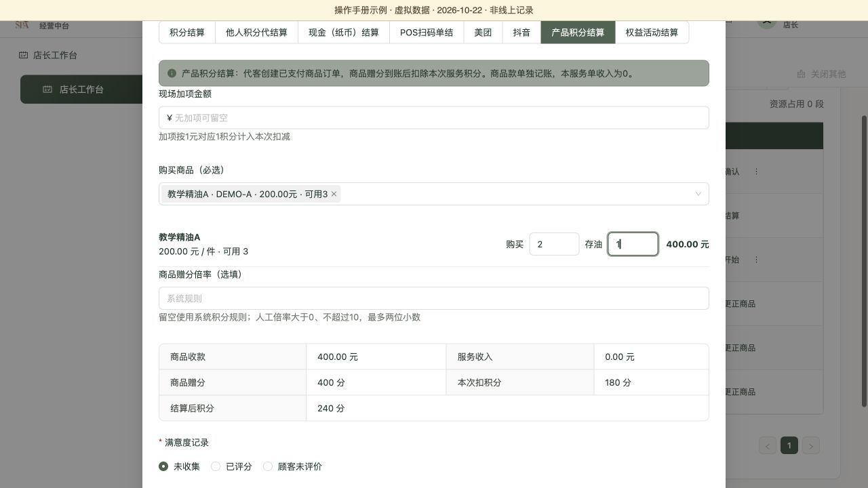The image size is (868, 488).
Task: Click 关闭其他 in the background page
Action: [821, 74]
